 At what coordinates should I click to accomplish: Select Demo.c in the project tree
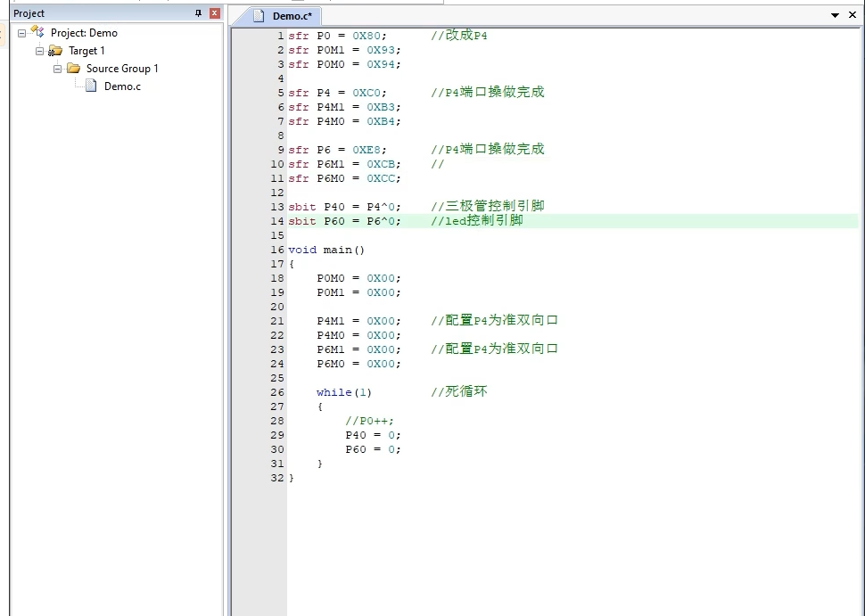(122, 86)
